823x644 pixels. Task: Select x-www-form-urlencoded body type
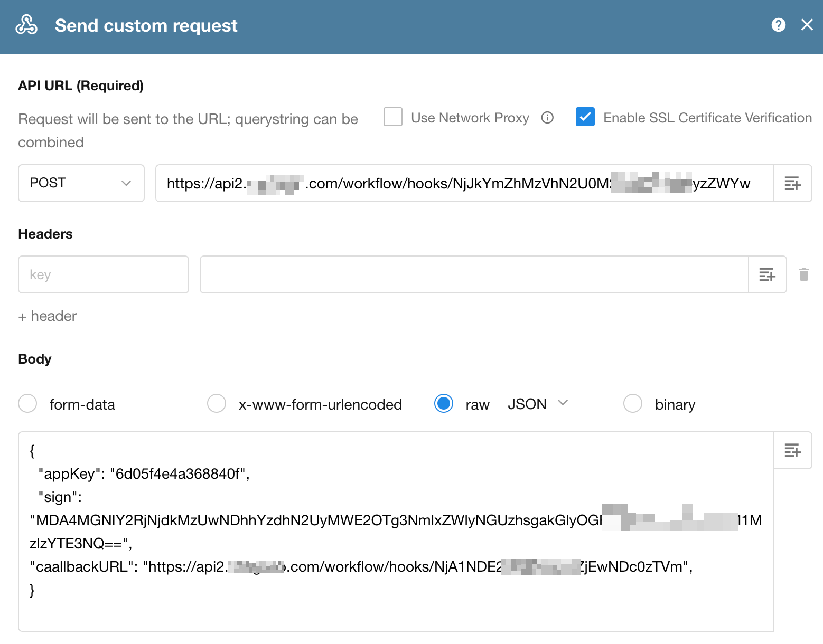(x=217, y=403)
